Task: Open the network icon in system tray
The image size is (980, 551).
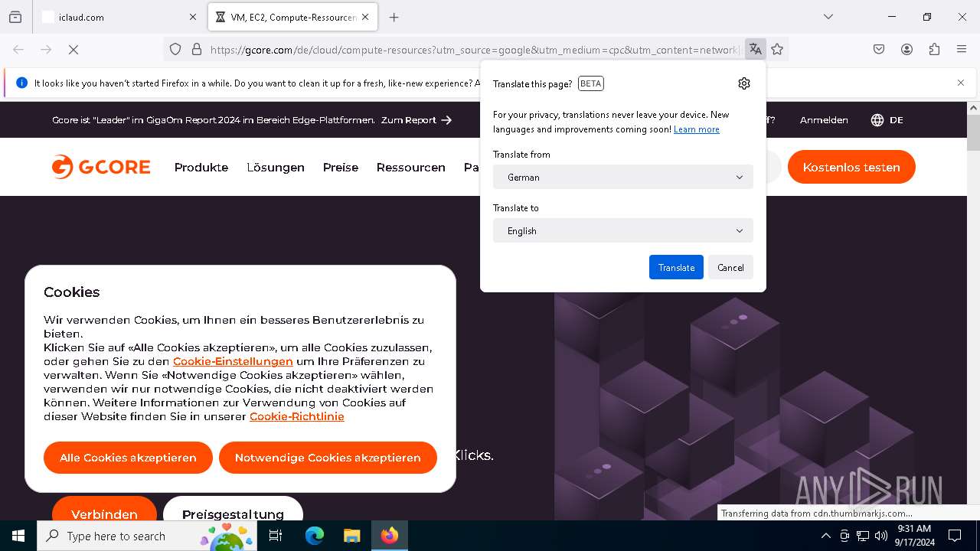Action: click(863, 536)
